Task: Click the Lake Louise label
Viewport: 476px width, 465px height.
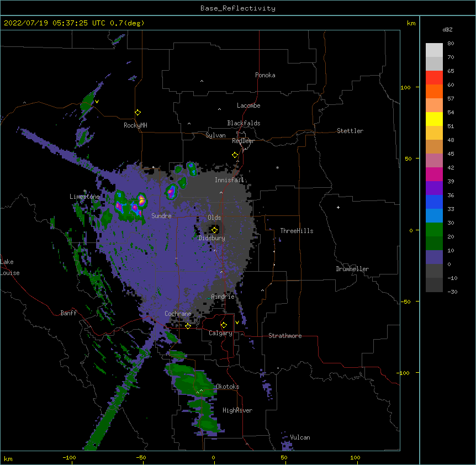Action: (10, 267)
